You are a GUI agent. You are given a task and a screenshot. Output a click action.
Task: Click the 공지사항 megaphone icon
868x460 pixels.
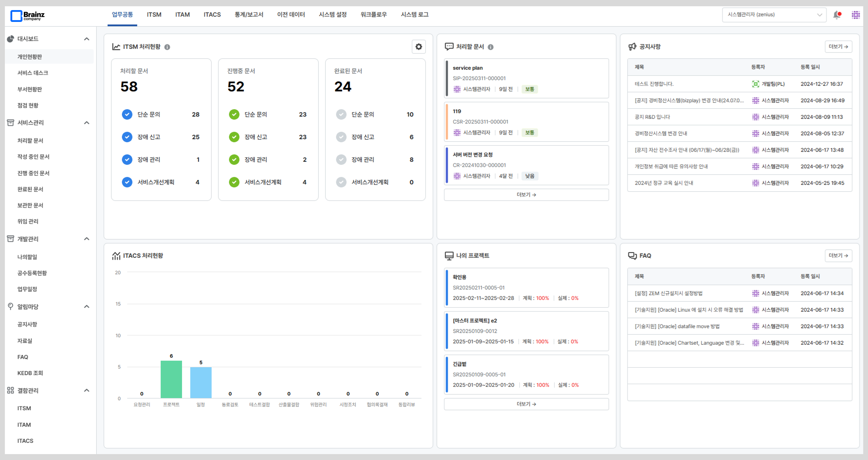pyautogui.click(x=632, y=47)
